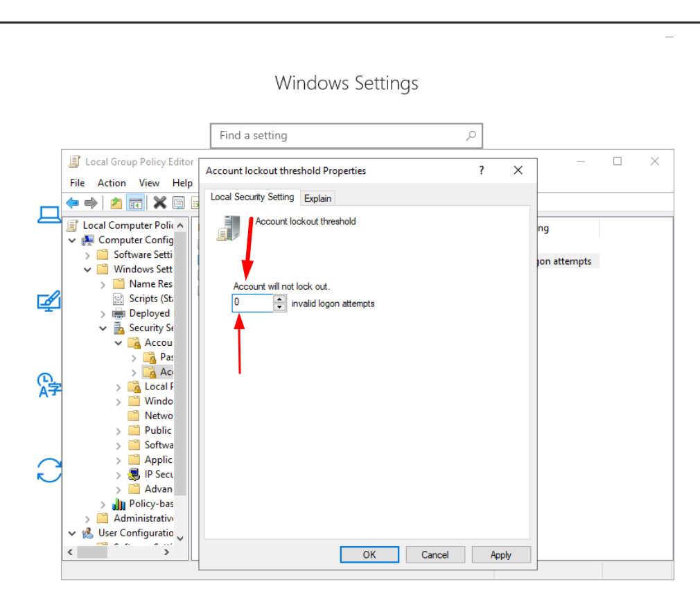This screenshot has width=700, height=607.
Task: Click the dialog Help question mark
Action: [482, 170]
